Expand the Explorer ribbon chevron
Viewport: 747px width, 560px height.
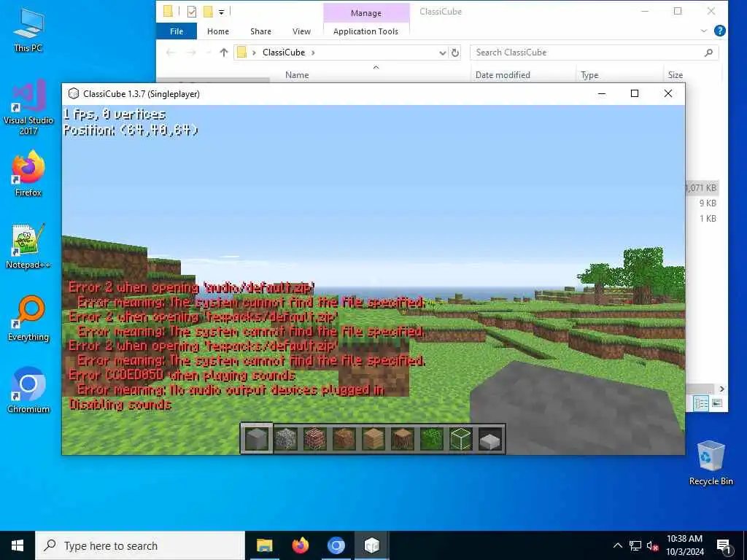[704, 31]
